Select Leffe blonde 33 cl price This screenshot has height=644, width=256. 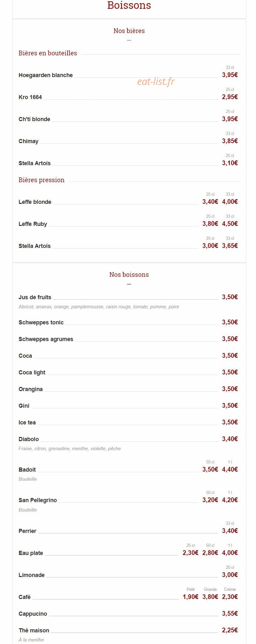click(230, 202)
